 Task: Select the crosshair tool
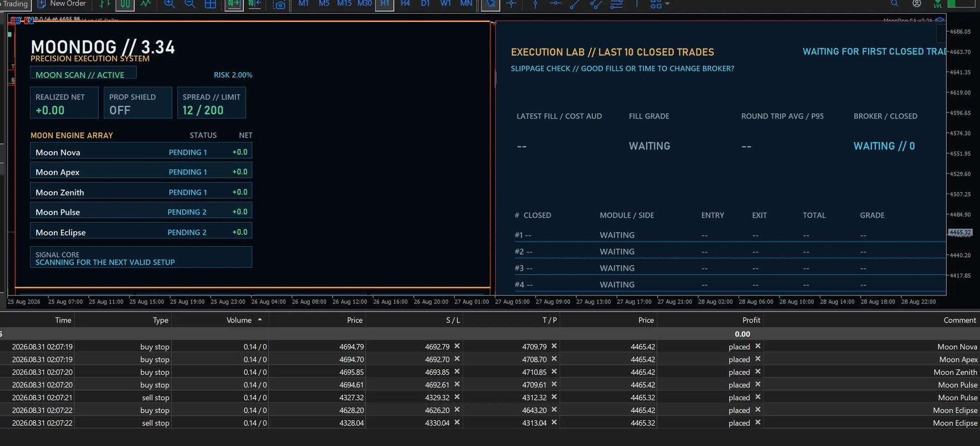point(511,4)
